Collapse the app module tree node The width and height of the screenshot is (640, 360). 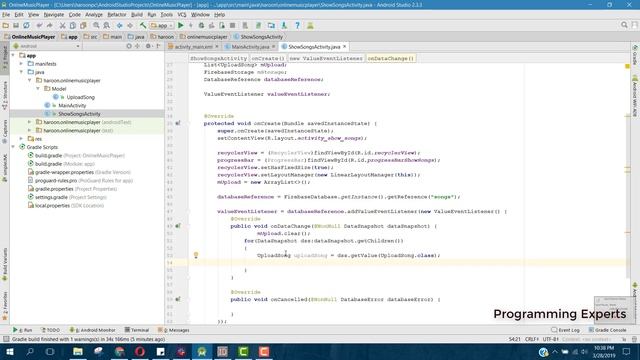13,55
